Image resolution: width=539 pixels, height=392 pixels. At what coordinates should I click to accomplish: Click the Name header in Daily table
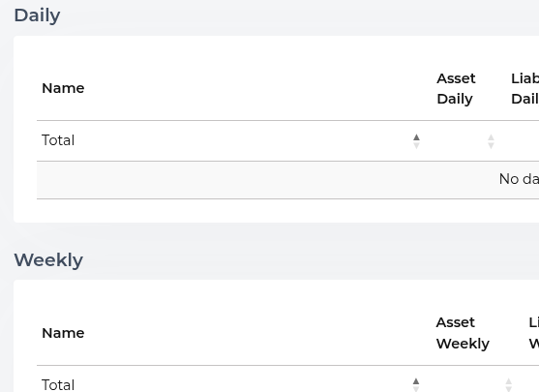click(x=63, y=88)
